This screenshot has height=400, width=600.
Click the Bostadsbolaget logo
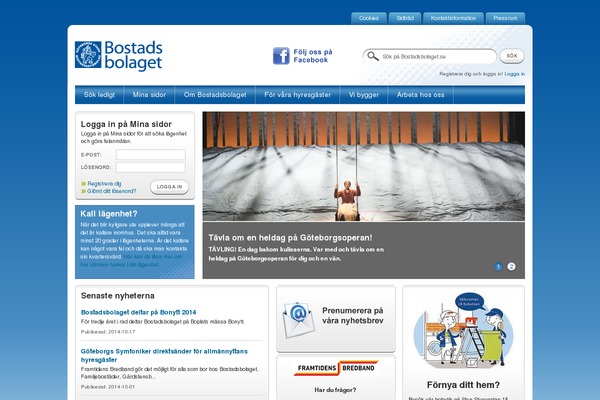point(119,56)
